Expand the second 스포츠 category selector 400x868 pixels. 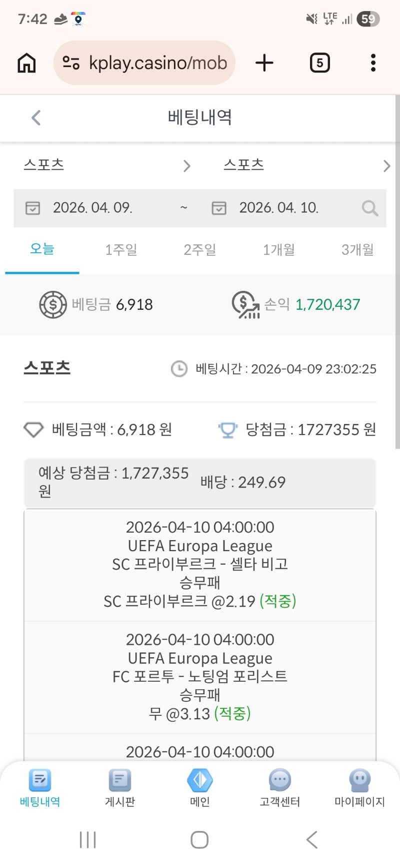pyautogui.click(x=306, y=165)
